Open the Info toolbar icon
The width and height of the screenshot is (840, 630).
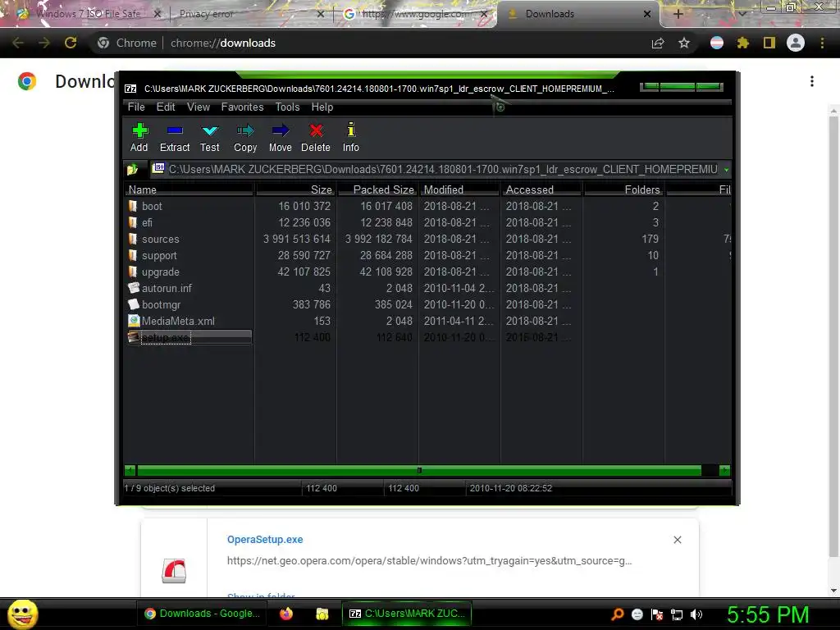pos(351,130)
